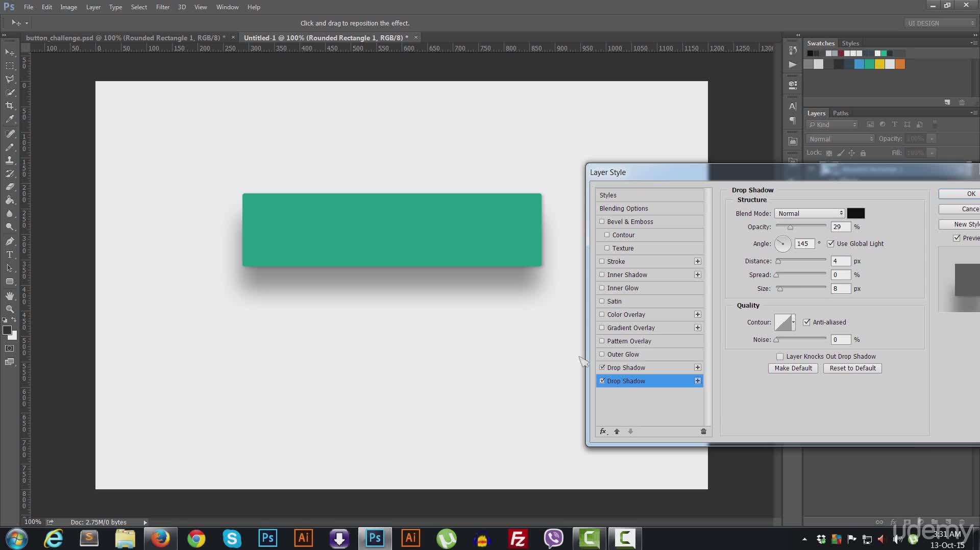Select the Pen tool
Image resolution: width=980 pixels, height=550 pixels.
10,241
